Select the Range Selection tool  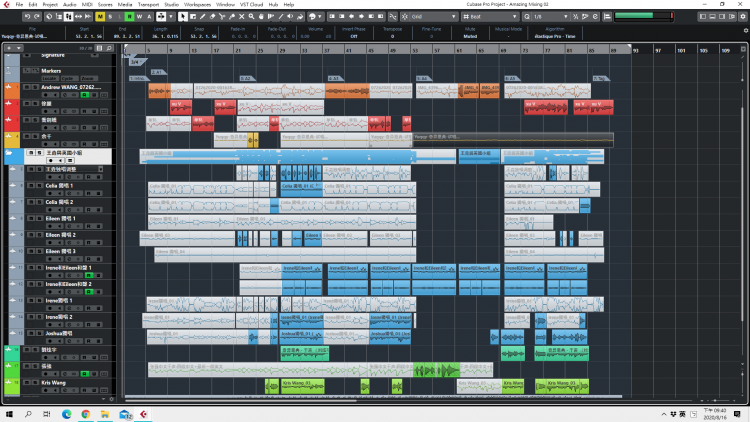[193, 17]
